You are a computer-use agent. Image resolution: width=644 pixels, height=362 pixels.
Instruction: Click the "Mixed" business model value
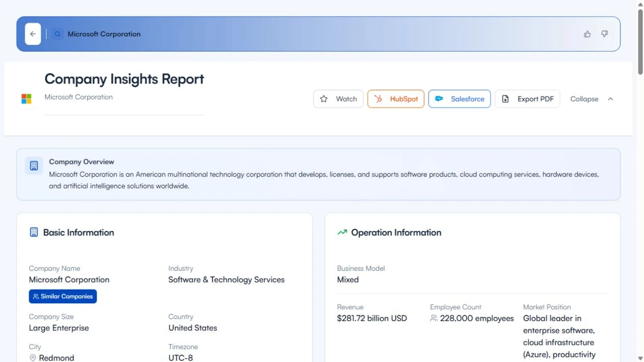pyautogui.click(x=348, y=280)
